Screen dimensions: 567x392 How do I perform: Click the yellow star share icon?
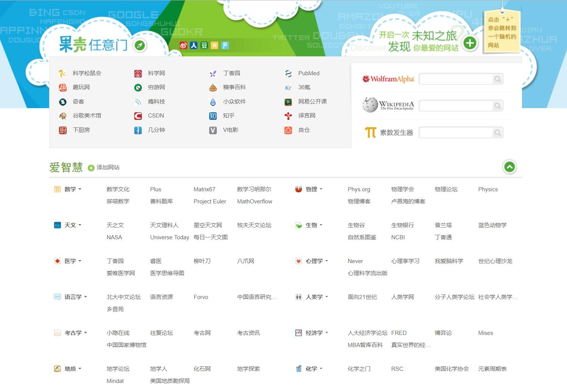click(x=214, y=45)
